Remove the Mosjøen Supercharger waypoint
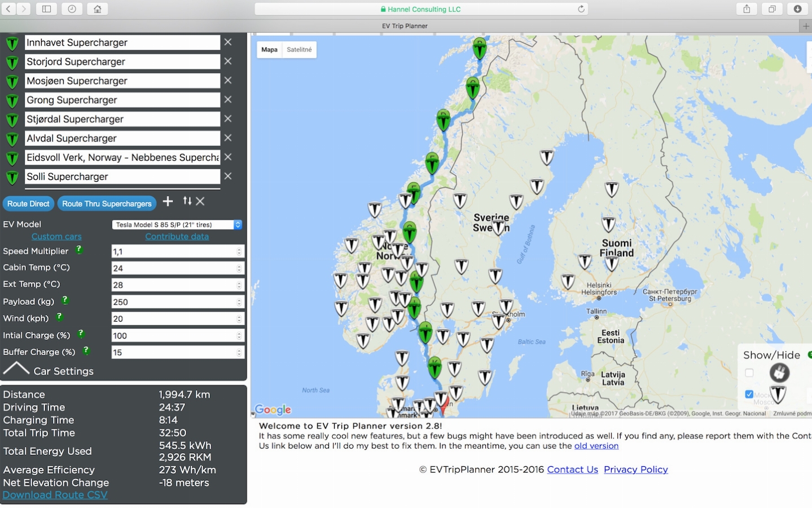Viewport: 812px width, 508px height. click(x=228, y=81)
